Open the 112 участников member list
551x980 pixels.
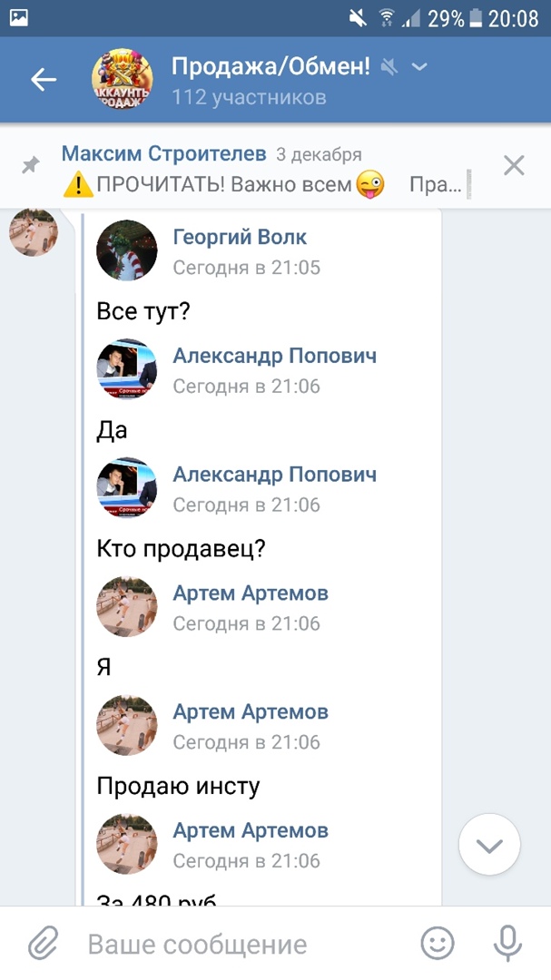pos(249,97)
